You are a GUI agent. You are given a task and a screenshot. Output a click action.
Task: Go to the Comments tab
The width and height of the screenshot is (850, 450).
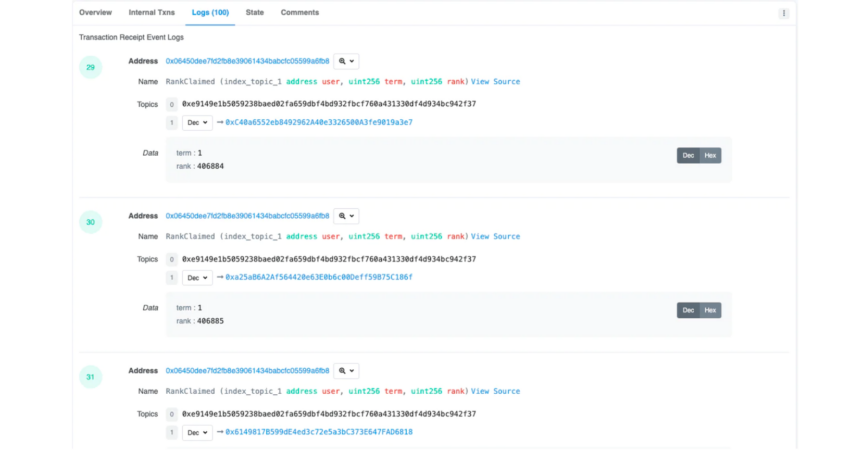[300, 12]
